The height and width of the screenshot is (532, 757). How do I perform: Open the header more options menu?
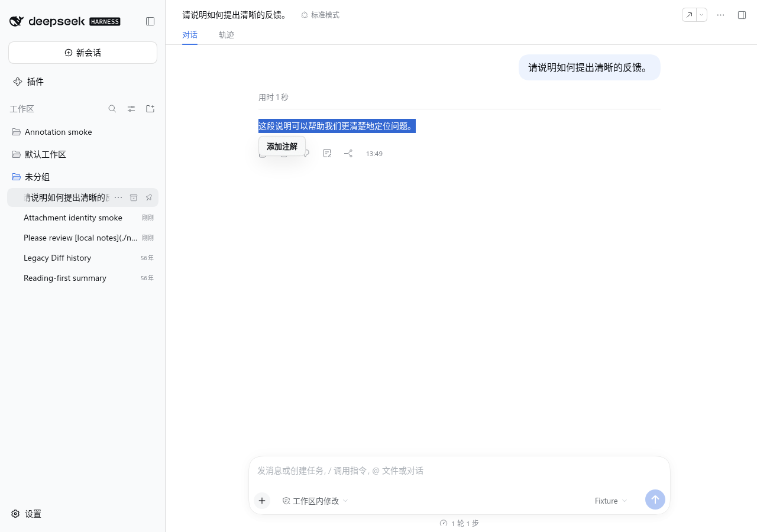coord(720,15)
